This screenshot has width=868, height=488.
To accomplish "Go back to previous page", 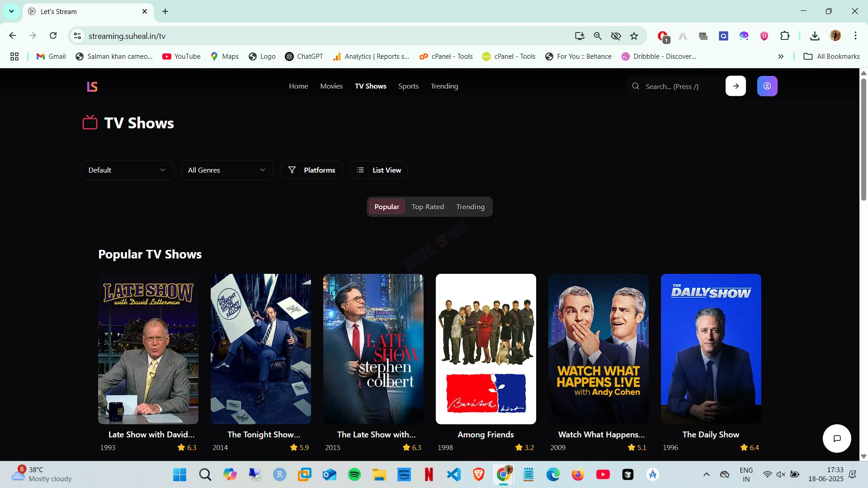I will tap(13, 36).
